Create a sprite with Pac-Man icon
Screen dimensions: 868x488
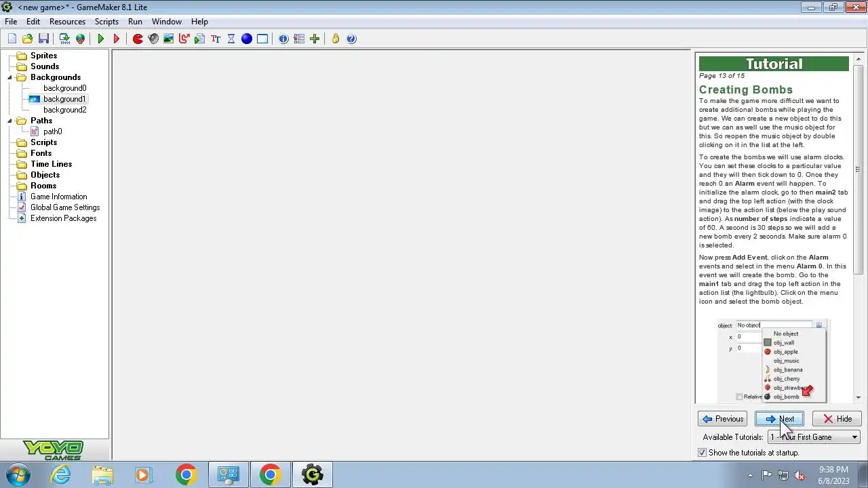click(x=138, y=39)
